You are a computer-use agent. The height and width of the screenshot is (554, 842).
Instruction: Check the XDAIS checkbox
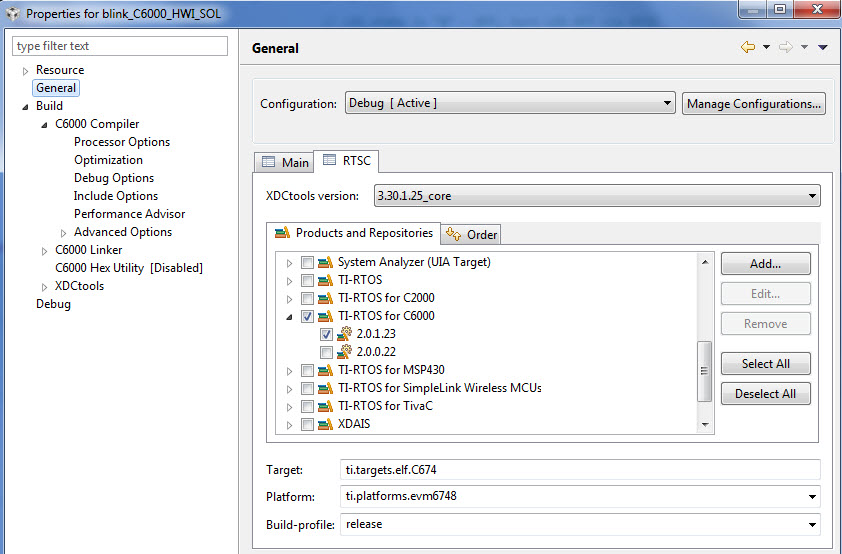click(307, 425)
